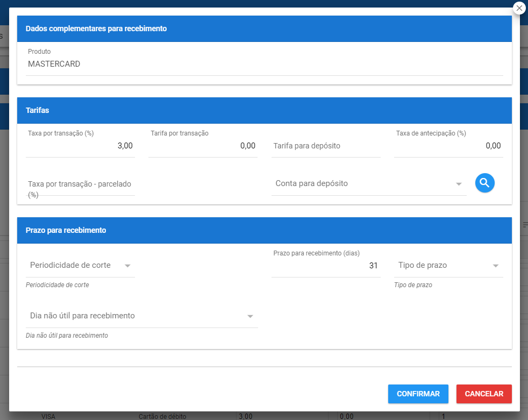Screen dimensions: 528x420
Task: Expand Dia não útil para recebimento dropdown
Action: pos(141,316)
